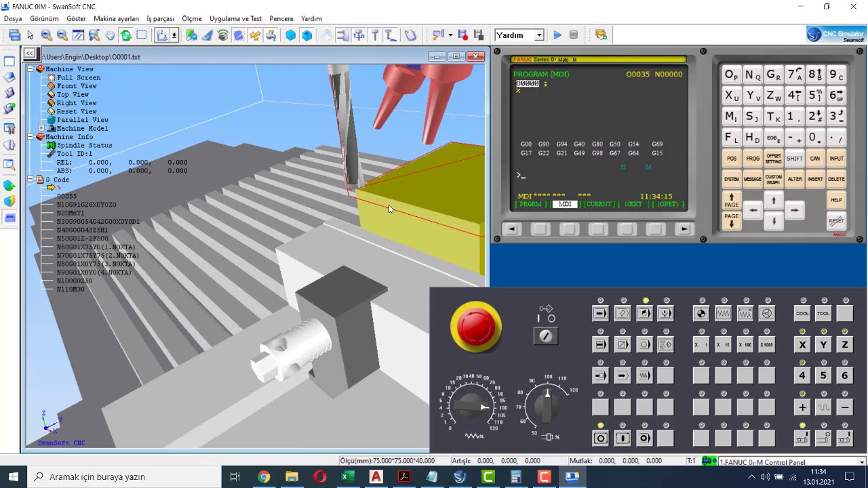Image resolution: width=868 pixels, height=488 pixels.
Task: Open the Ölçme menu
Action: click(x=192, y=18)
